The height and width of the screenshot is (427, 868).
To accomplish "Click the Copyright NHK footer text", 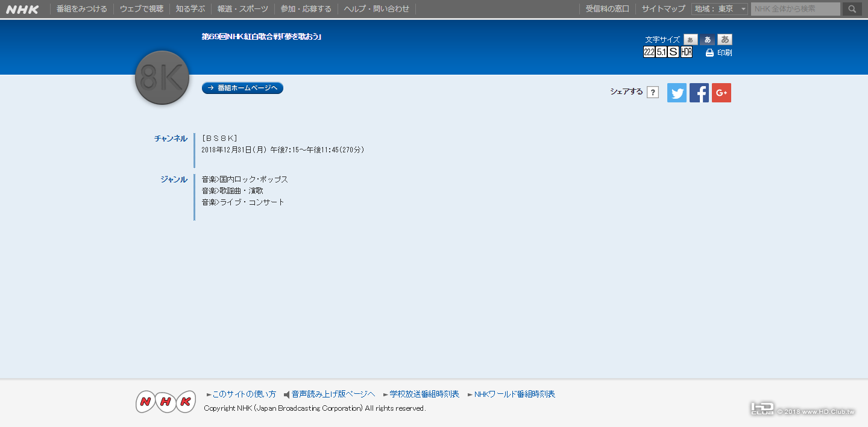I will click(315, 408).
